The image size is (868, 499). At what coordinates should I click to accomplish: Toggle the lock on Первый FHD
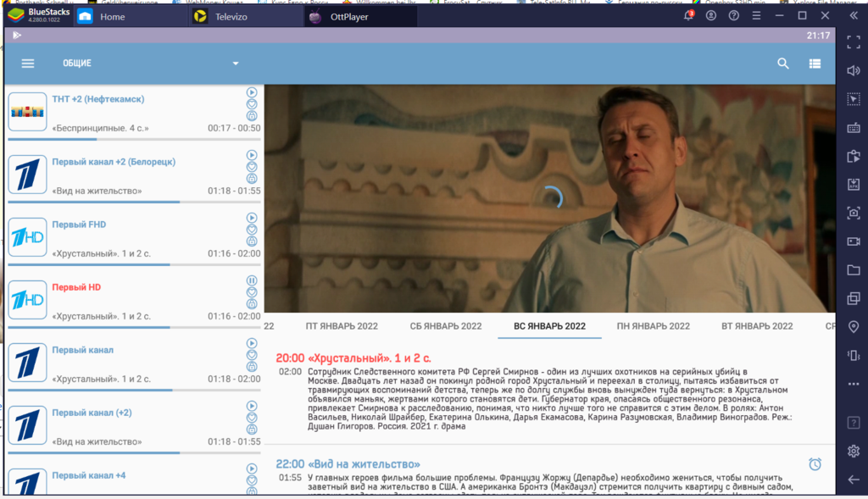pos(252,241)
